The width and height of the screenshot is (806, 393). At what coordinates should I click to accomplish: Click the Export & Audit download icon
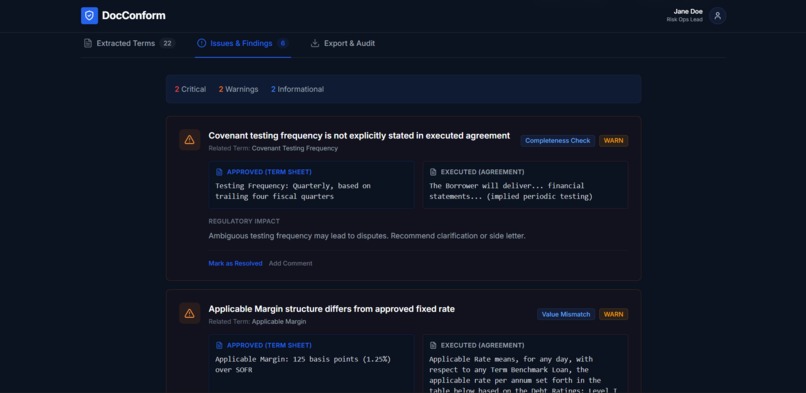coord(315,43)
